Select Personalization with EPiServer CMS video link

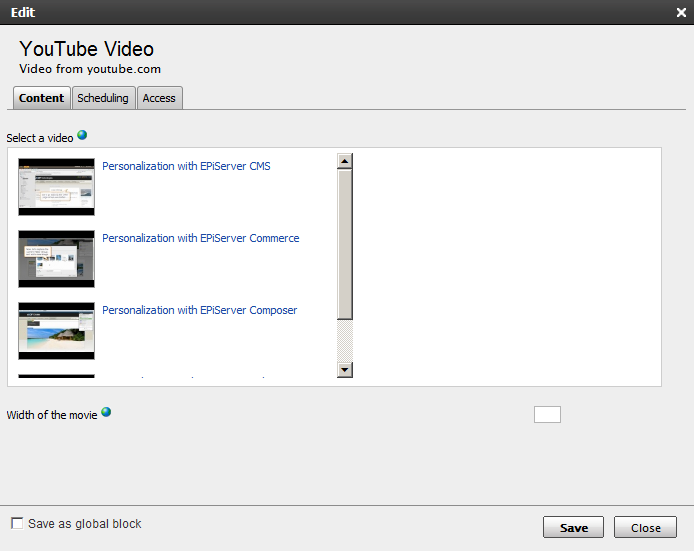(186, 166)
